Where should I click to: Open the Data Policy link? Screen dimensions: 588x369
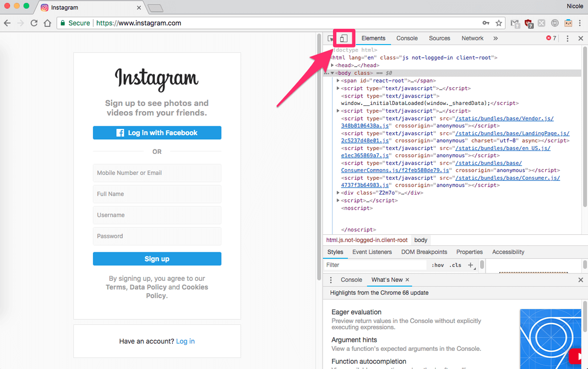point(148,287)
